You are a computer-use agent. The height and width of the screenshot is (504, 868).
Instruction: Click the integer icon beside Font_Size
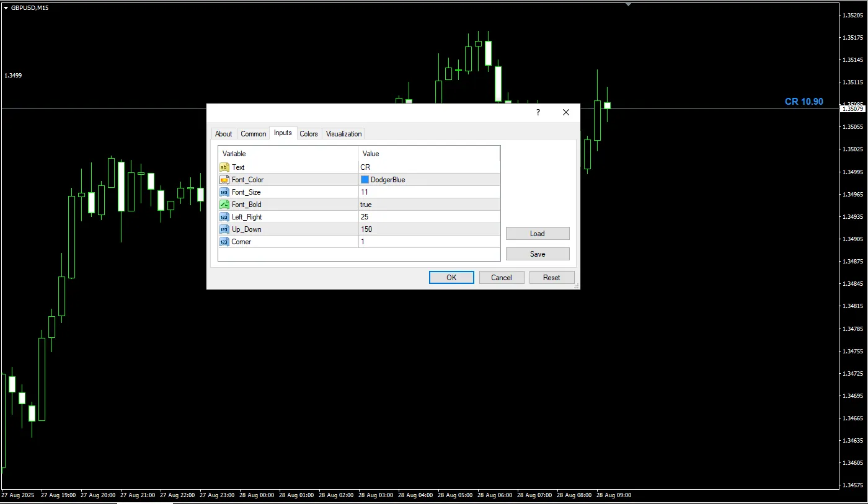pos(224,192)
